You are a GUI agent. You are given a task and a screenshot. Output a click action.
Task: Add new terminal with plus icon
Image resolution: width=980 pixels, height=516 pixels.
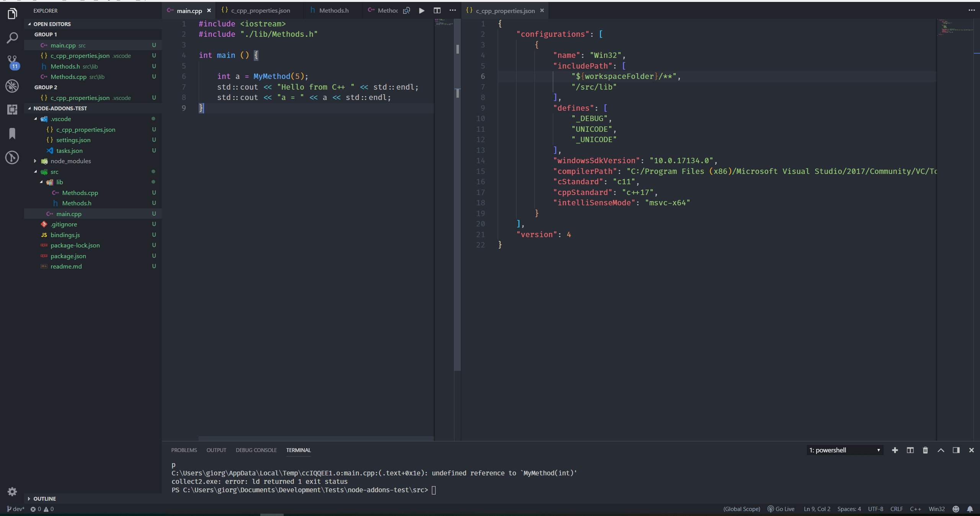click(895, 450)
